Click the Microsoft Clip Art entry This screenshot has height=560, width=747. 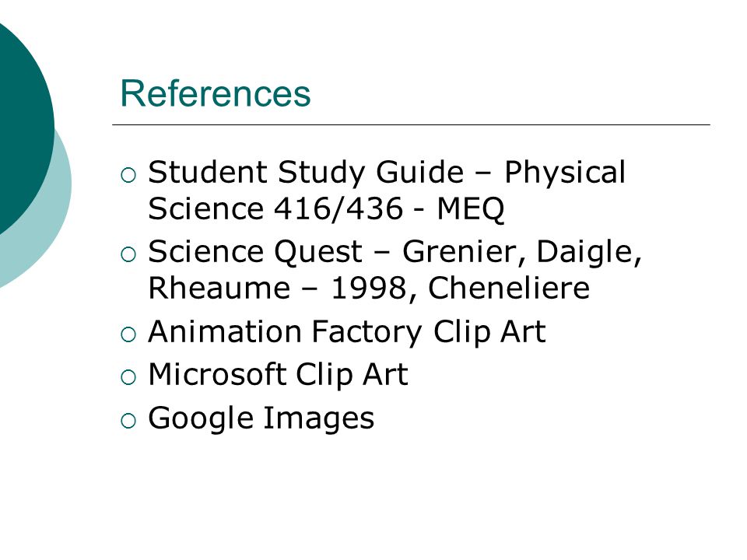click(x=279, y=374)
